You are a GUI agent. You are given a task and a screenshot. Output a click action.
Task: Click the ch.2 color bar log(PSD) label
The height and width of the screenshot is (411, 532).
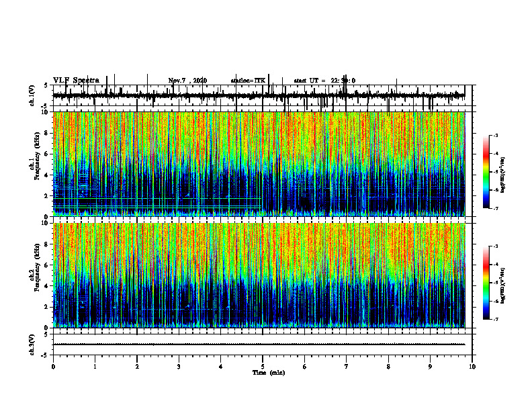[503, 285]
